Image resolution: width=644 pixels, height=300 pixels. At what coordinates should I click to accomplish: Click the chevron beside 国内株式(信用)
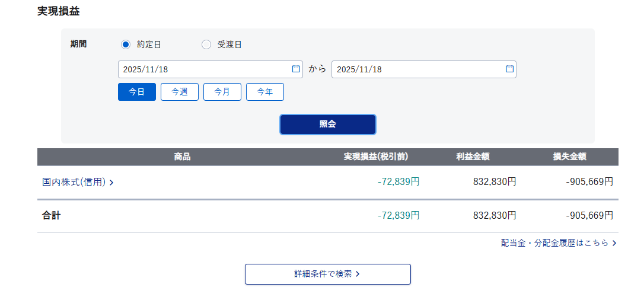(x=111, y=183)
